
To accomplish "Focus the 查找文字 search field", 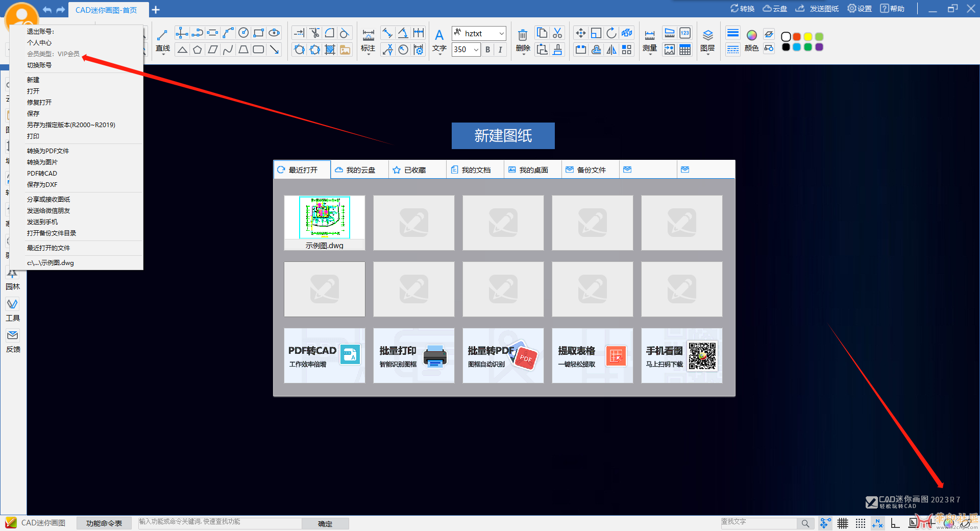I will click(x=758, y=523).
